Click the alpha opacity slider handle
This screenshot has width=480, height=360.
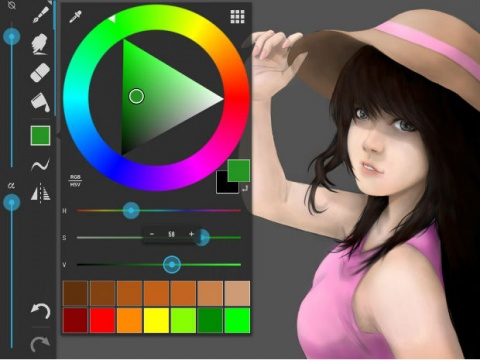[12, 202]
